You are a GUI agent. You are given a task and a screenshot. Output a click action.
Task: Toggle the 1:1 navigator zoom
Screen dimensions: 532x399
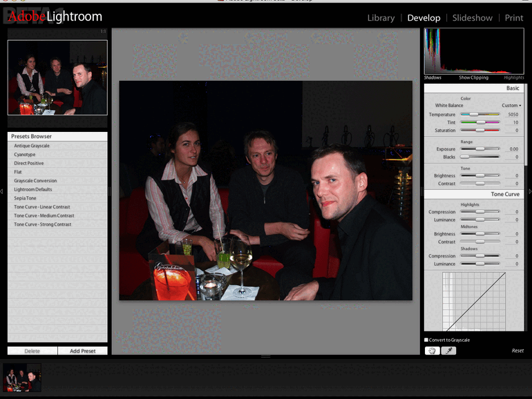coord(103,31)
